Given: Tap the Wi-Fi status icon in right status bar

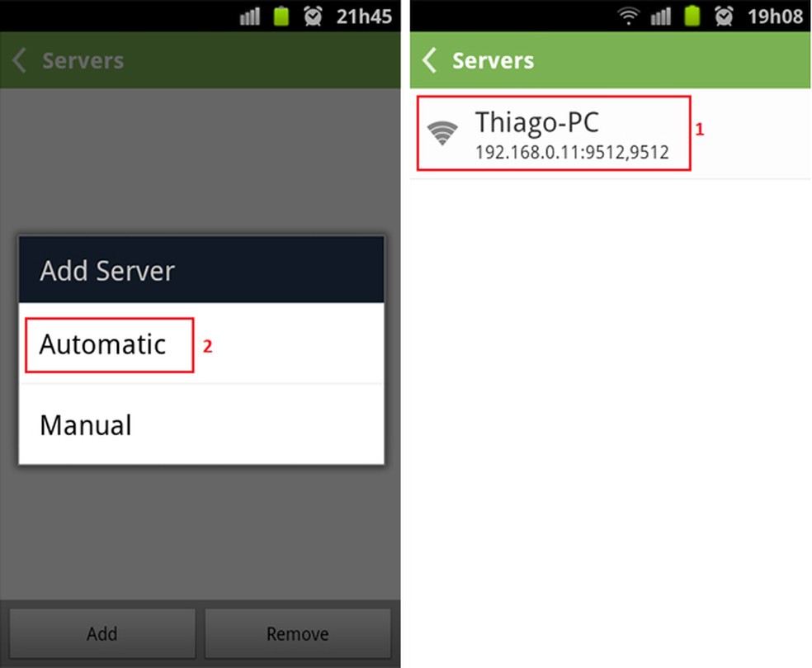Looking at the screenshot, I should point(628,16).
